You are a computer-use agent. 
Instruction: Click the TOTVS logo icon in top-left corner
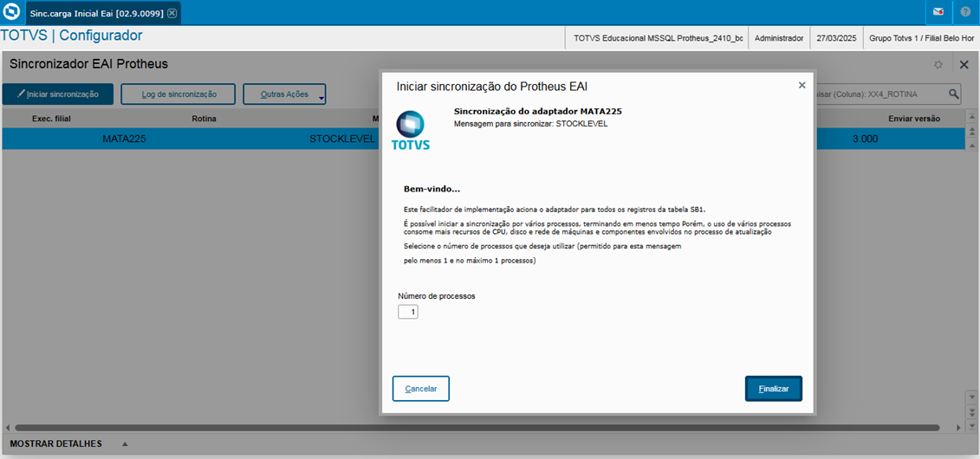pyautogui.click(x=11, y=12)
